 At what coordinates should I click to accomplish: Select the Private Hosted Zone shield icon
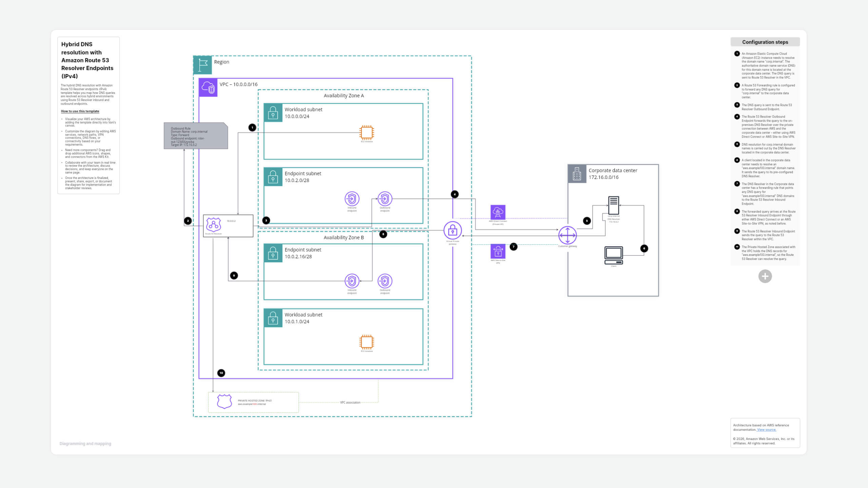point(224,402)
